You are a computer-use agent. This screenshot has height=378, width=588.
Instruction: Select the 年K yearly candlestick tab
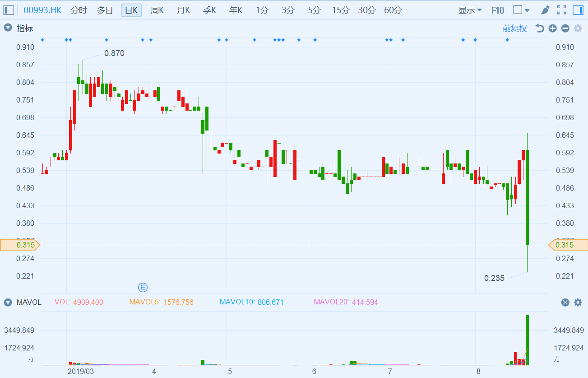(236, 10)
